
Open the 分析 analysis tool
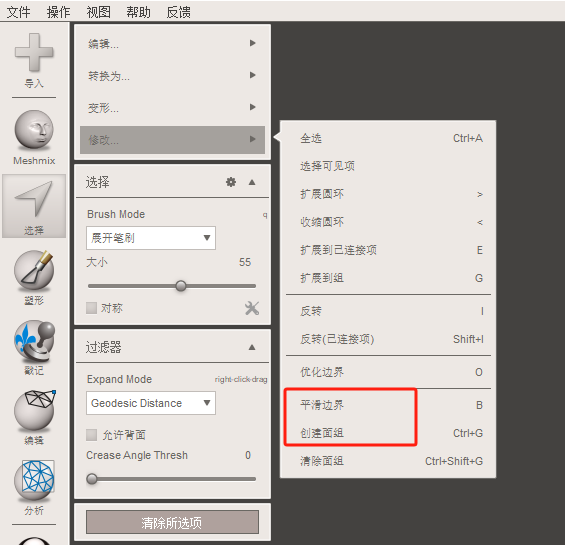(x=34, y=480)
